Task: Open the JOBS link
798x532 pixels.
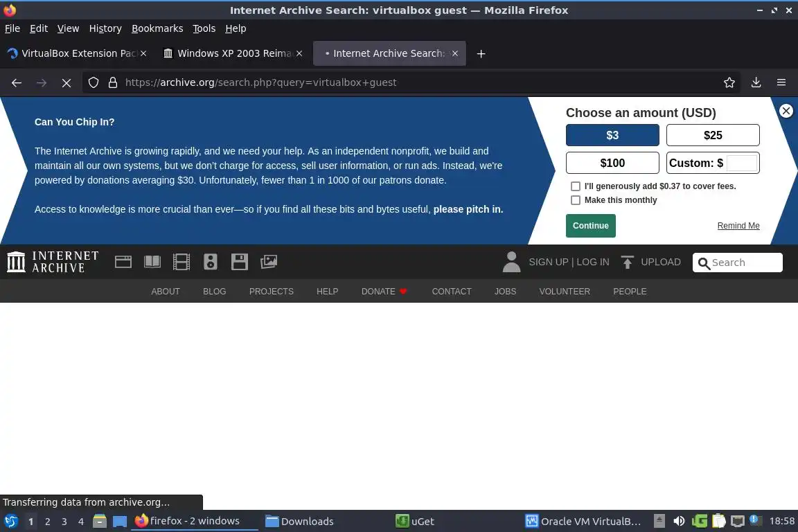Action: [x=505, y=292]
